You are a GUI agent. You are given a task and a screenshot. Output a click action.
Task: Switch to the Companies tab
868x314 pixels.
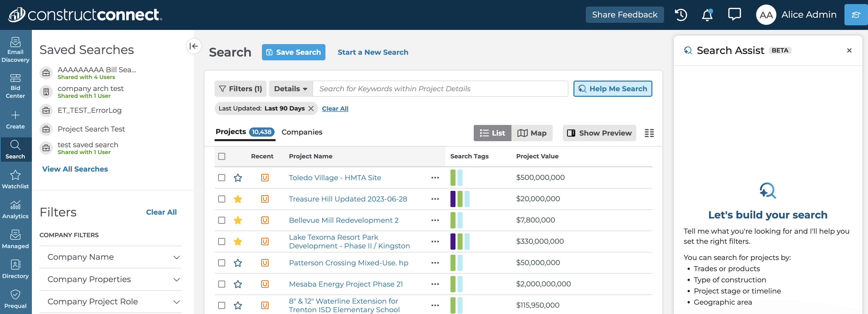click(302, 132)
